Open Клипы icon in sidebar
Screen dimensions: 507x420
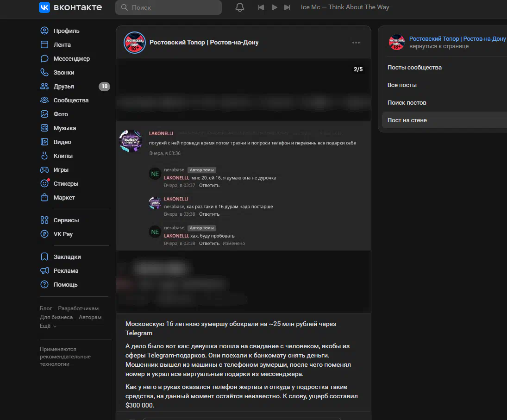pyautogui.click(x=44, y=156)
